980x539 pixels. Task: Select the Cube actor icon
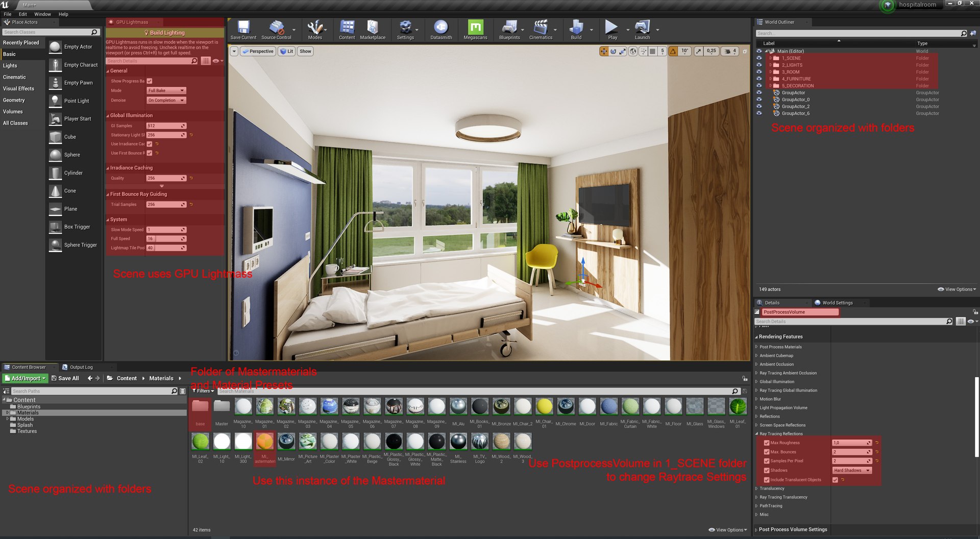55,137
